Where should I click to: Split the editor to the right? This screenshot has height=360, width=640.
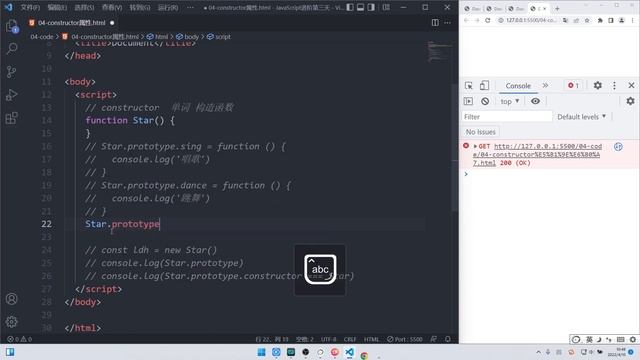pos(435,23)
